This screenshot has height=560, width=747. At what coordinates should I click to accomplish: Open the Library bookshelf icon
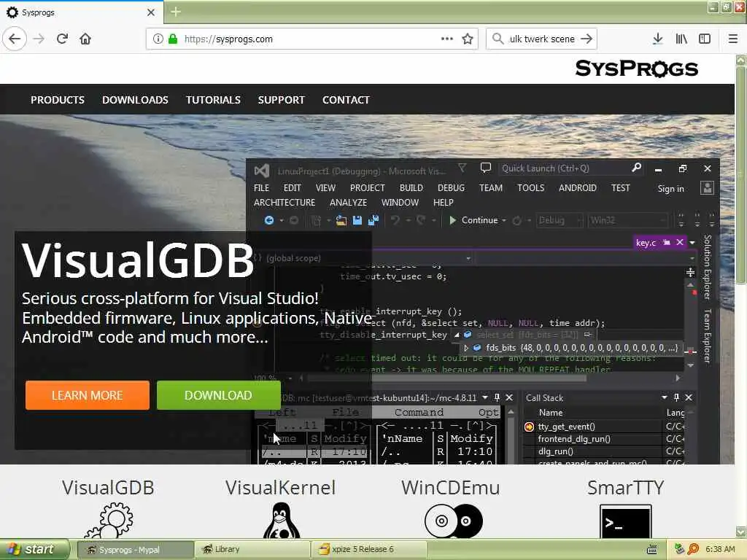(681, 39)
